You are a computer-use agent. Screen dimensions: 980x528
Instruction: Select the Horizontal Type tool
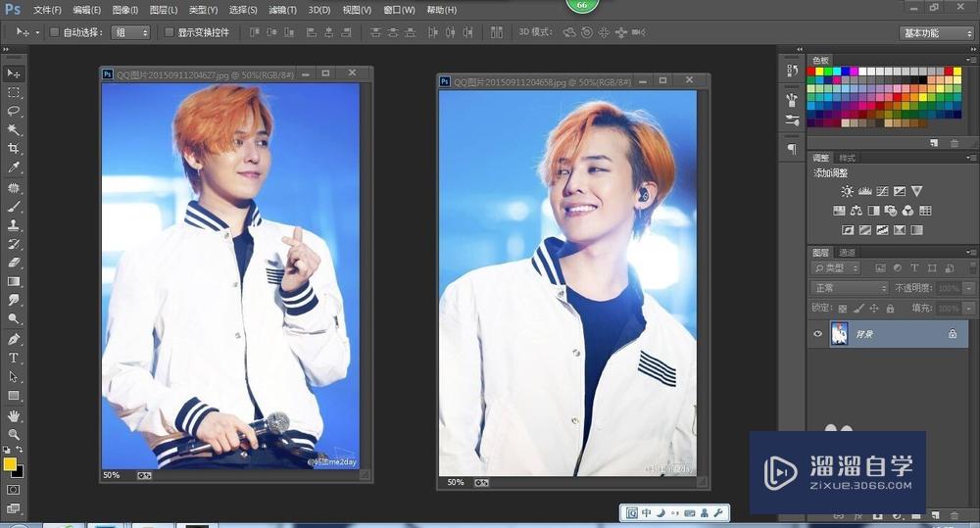point(13,358)
